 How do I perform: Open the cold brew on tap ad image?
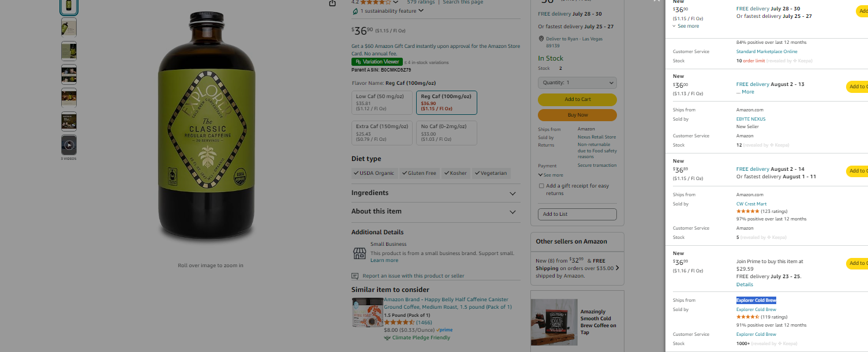click(554, 322)
